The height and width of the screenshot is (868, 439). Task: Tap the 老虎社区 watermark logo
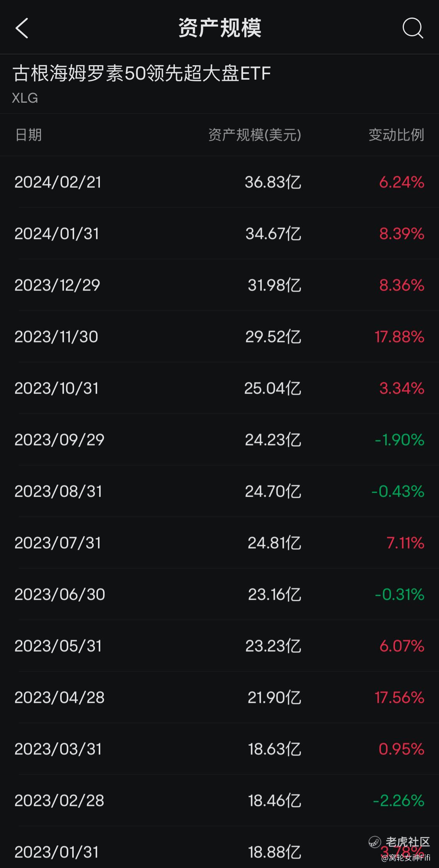[x=400, y=842]
